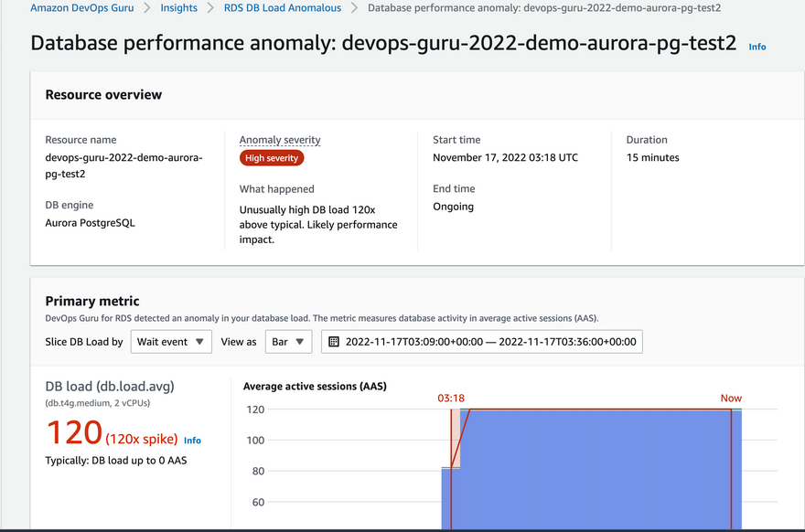Open Amazon DevOps Guru breadcrumb link

click(x=81, y=7)
